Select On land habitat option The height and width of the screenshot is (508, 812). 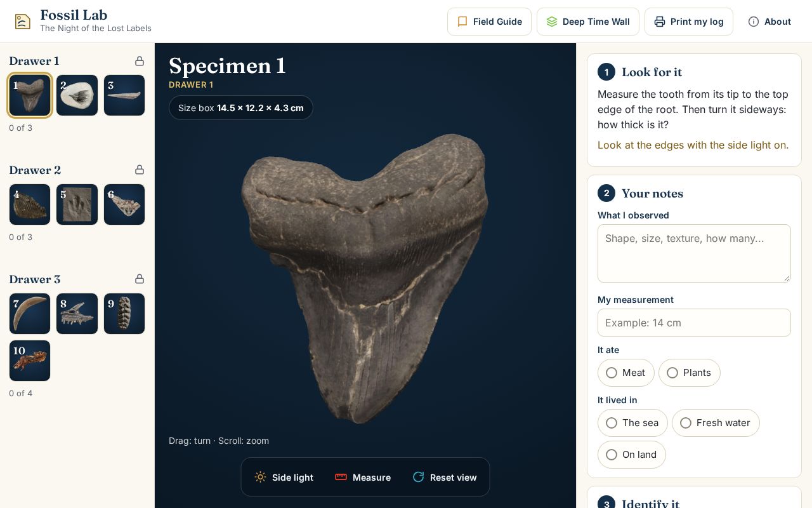click(631, 455)
